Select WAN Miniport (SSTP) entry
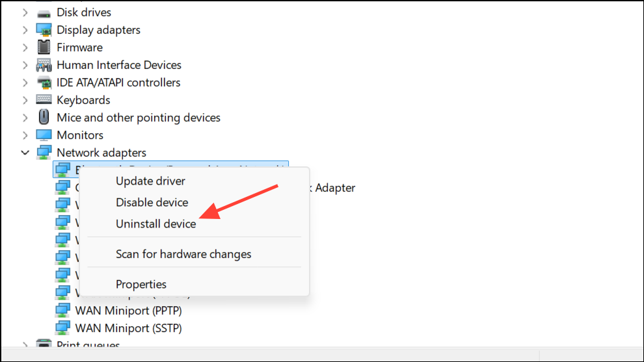Viewport: 644px width, 362px height. [128, 328]
